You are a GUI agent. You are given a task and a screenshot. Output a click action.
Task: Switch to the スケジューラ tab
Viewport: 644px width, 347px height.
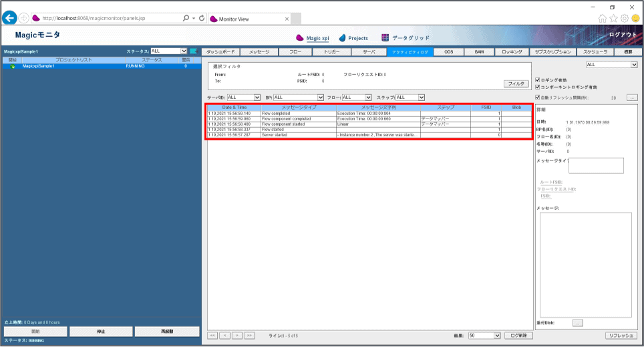click(595, 51)
